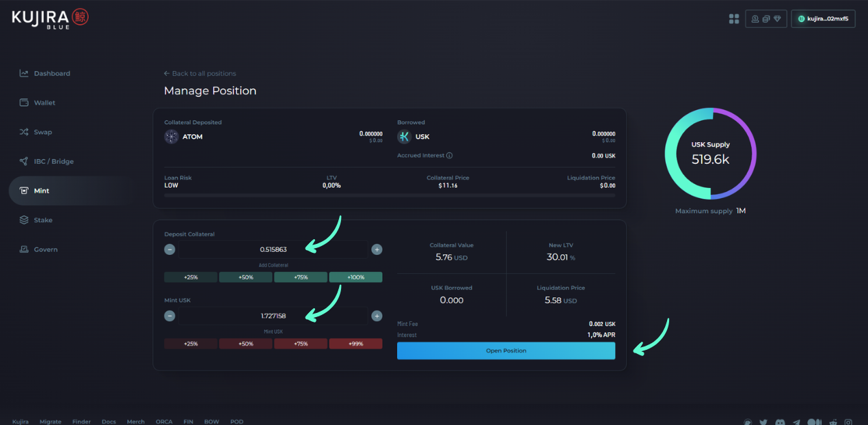The width and height of the screenshot is (868, 425).
Task: Add +100% collateral
Action: point(355,277)
